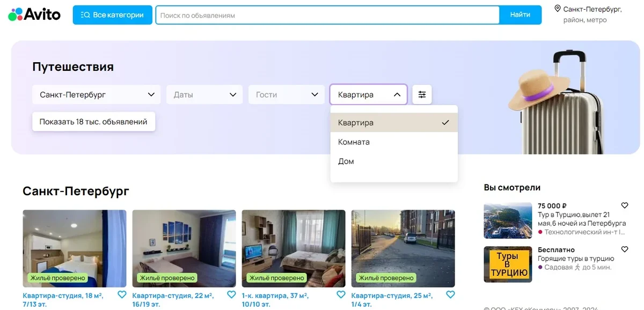Favorite the 37 m² one-room apartment listing
The height and width of the screenshot is (310, 644).
click(341, 294)
